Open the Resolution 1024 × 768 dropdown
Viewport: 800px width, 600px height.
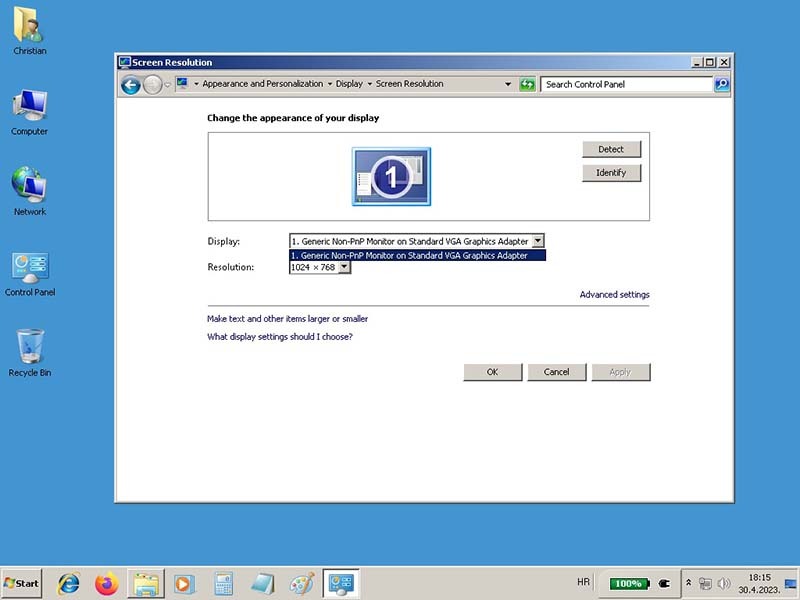coord(344,268)
